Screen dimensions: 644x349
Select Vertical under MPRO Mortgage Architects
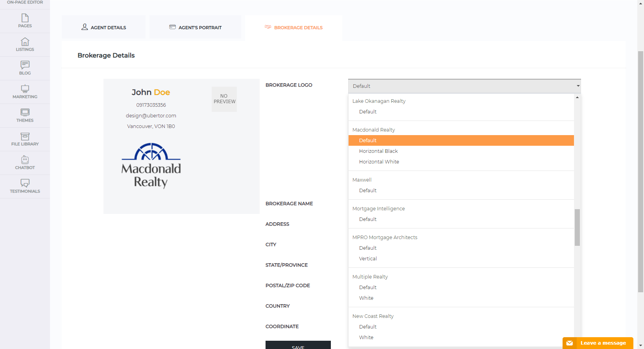[461, 259]
